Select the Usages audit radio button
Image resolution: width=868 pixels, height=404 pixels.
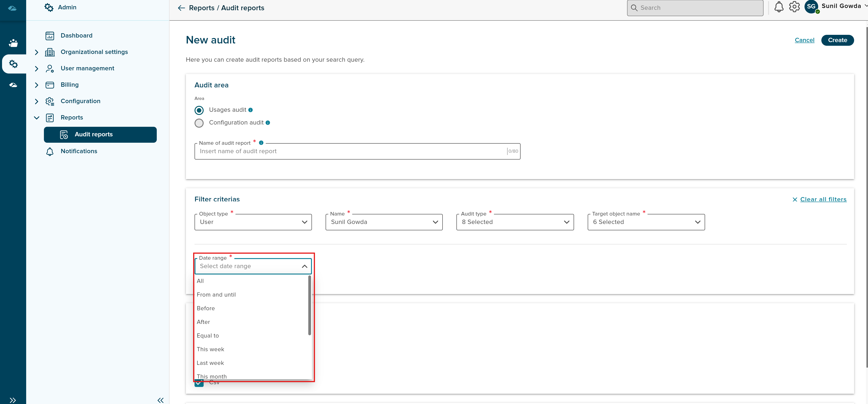pos(199,110)
